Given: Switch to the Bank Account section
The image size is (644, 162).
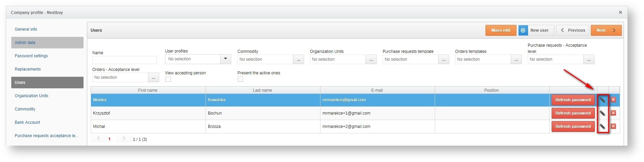Looking at the screenshot, I should pyautogui.click(x=27, y=122).
